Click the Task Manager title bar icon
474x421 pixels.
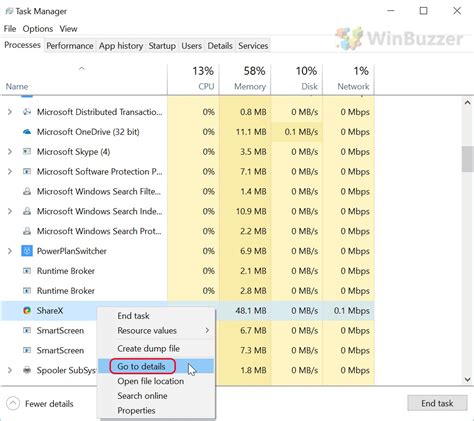point(9,11)
